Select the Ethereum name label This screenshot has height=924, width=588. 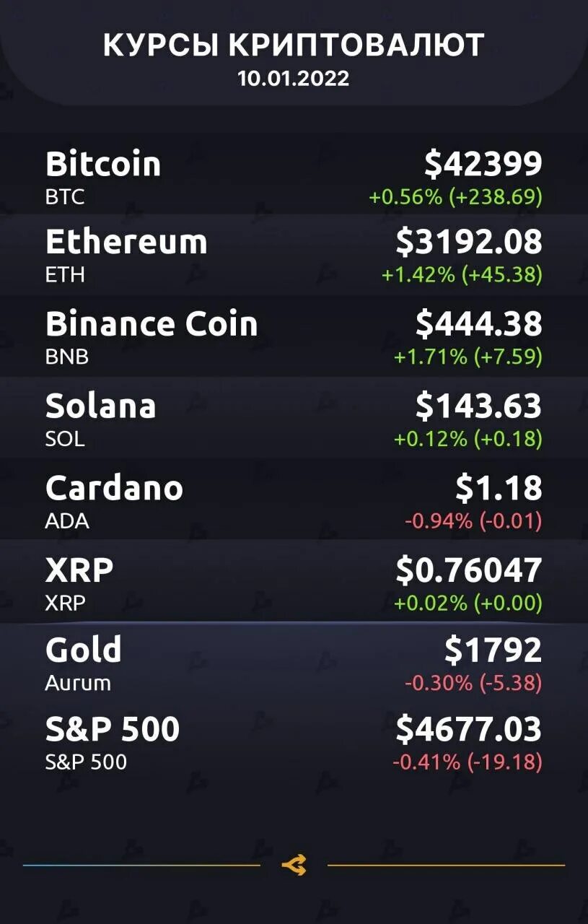pos(126,242)
